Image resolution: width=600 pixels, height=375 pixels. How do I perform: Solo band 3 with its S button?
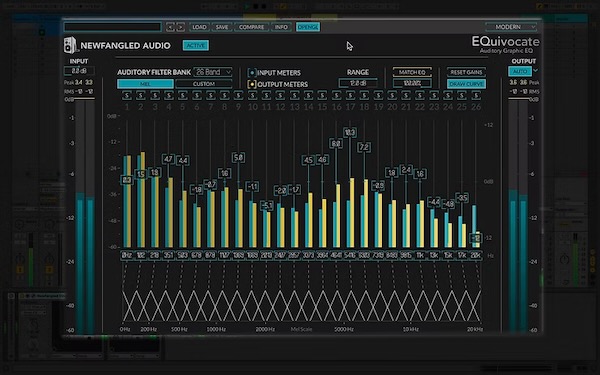click(x=155, y=95)
